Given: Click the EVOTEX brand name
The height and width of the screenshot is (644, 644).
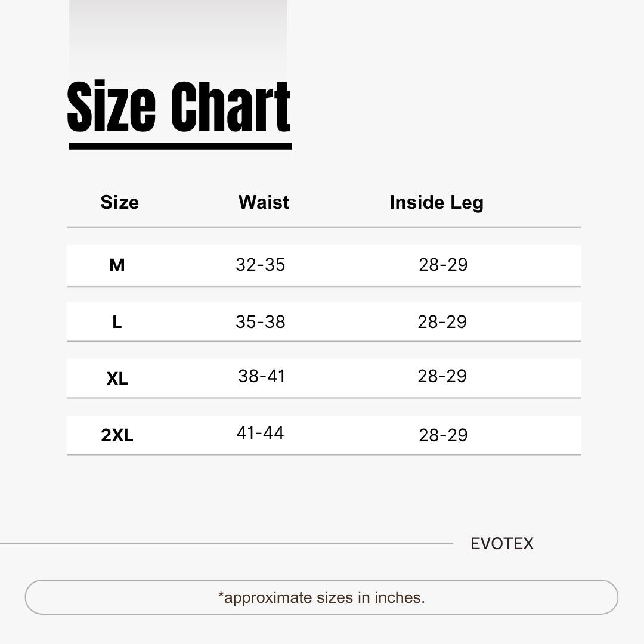Looking at the screenshot, I should pos(502,544).
